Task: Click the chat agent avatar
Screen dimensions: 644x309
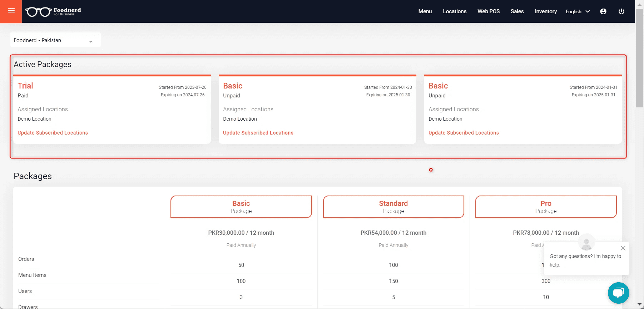Action: (586, 243)
